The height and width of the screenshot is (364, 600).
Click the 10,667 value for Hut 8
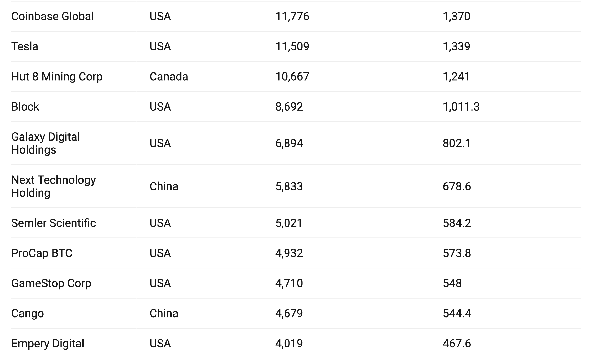point(292,77)
